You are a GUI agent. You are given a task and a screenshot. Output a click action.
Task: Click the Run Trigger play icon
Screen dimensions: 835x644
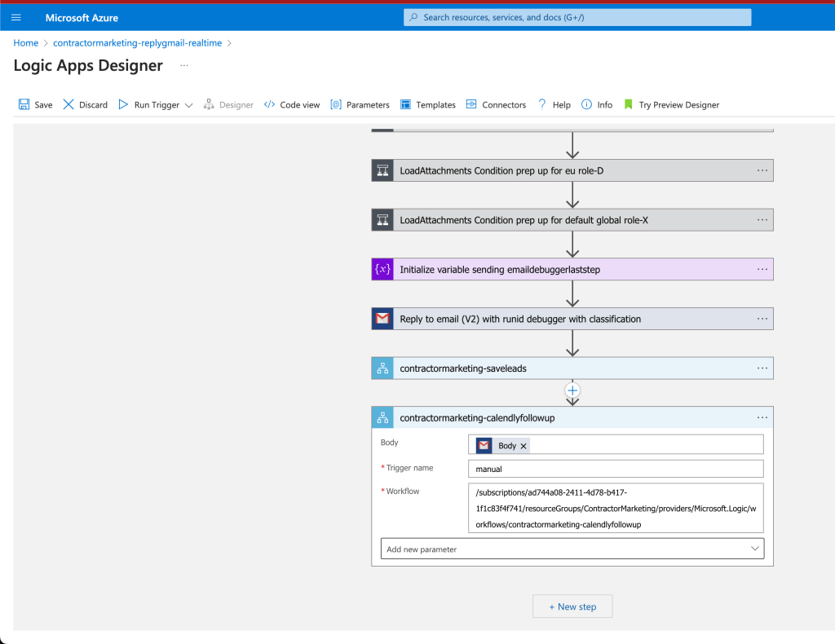tap(123, 104)
